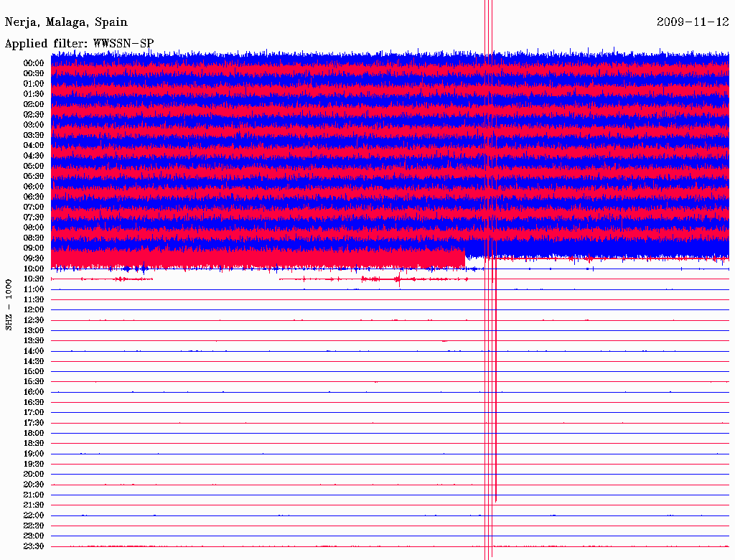This screenshot has width=735, height=560.
Task: Select the 10:00 time label
Action: 34,269
